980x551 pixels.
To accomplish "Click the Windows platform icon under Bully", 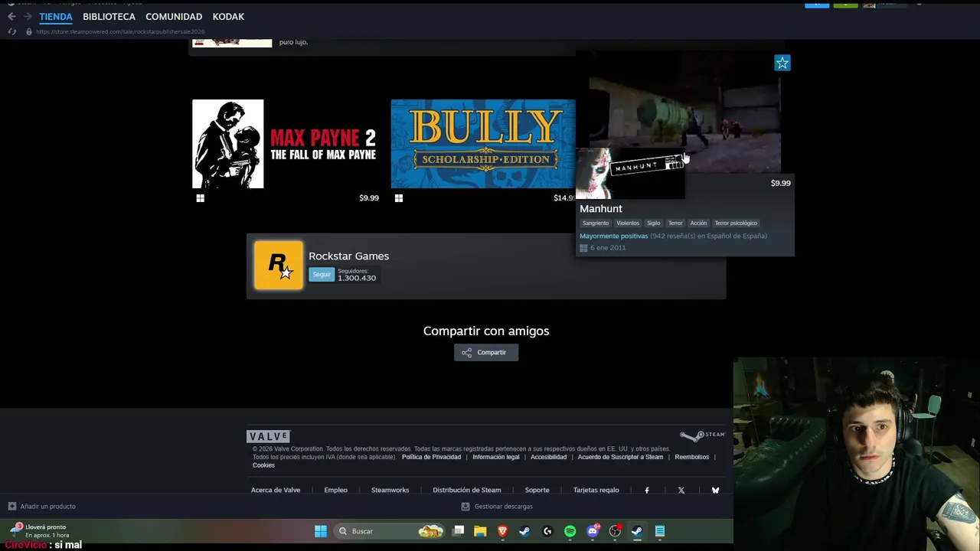I will tap(399, 198).
